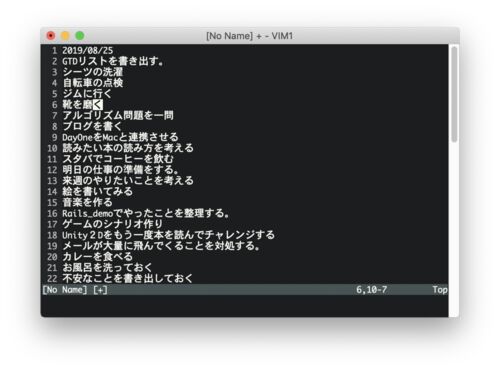Click the red close window button
This screenshot has width=500, height=371.
(x=51, y=35)
